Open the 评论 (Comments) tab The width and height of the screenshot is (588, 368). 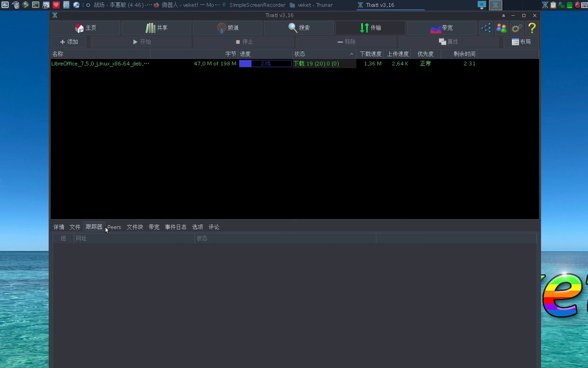[214, 227]
